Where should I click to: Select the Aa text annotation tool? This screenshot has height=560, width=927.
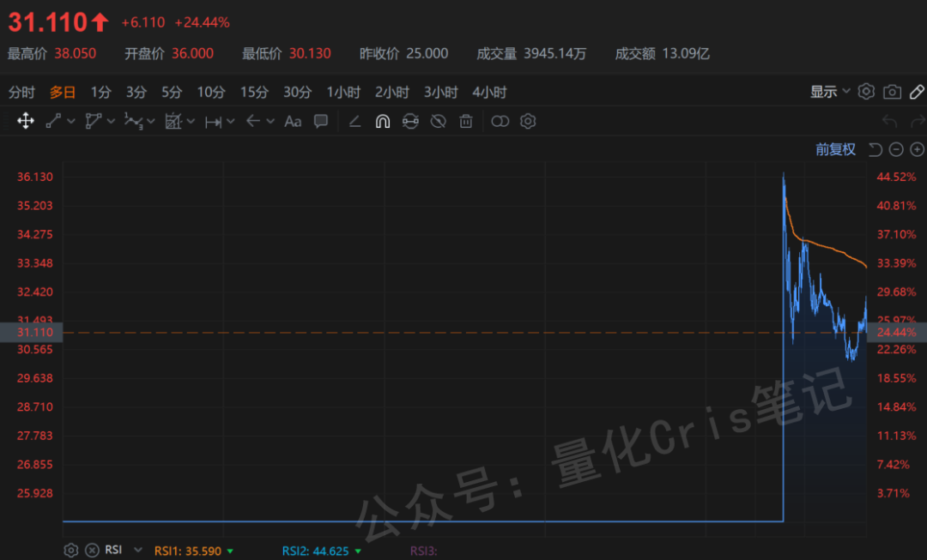293,121
